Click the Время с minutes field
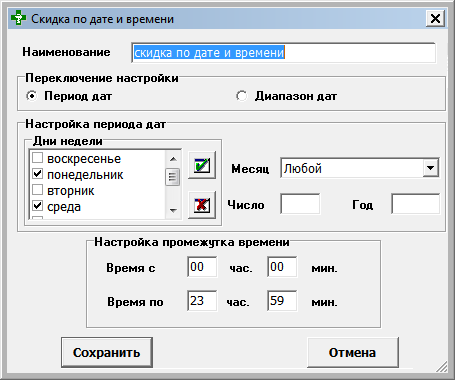Screen dimensions: 455x380 [x=282, y=267]
